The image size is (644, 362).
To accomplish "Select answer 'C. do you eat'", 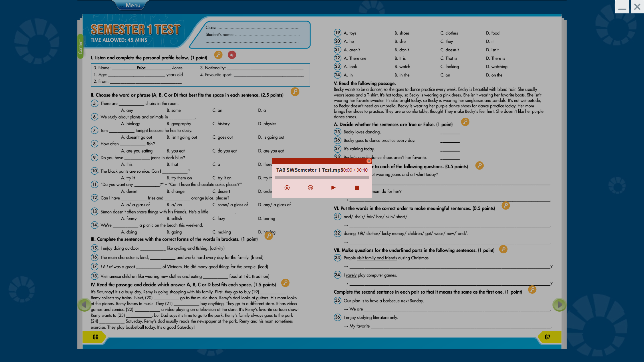I will point(224,151).
